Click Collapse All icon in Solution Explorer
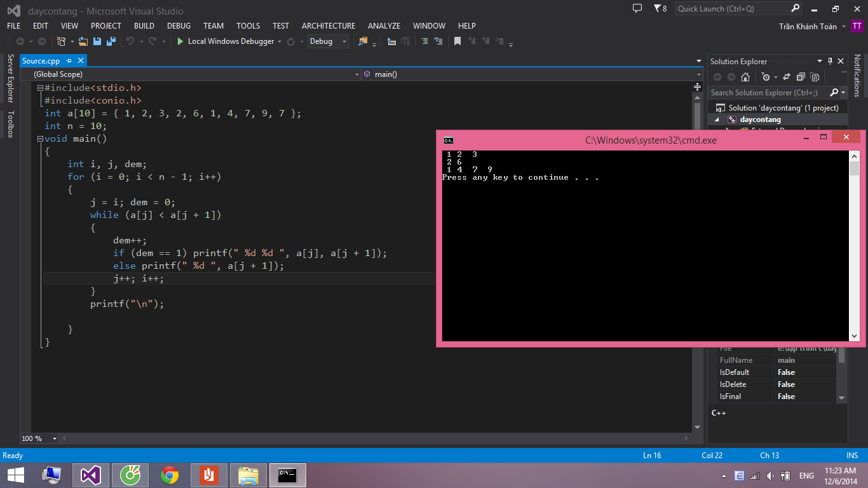Viewport: 868px width, 488px height. tap(799, 77)
